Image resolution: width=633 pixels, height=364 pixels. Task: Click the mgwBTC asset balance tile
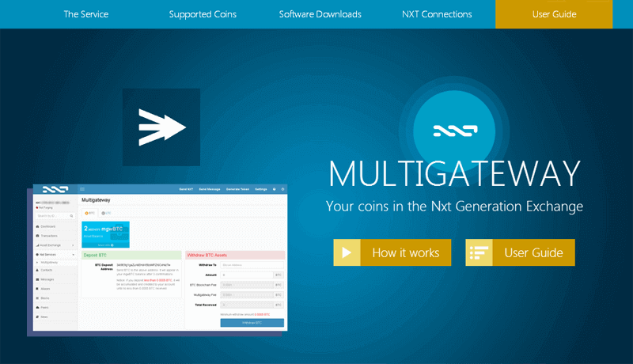click(105, 233)
